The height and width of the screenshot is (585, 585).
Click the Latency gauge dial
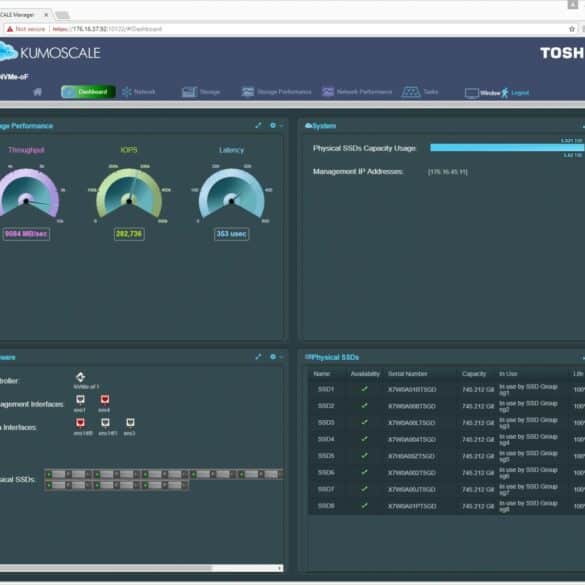coord(232,193)
